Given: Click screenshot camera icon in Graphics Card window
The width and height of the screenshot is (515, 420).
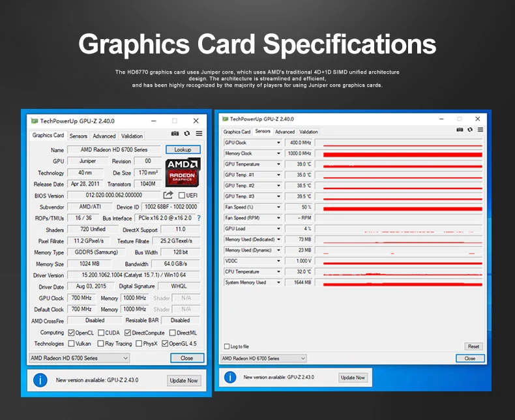Looking at the screenshot, I should click(x=175, y=134).
